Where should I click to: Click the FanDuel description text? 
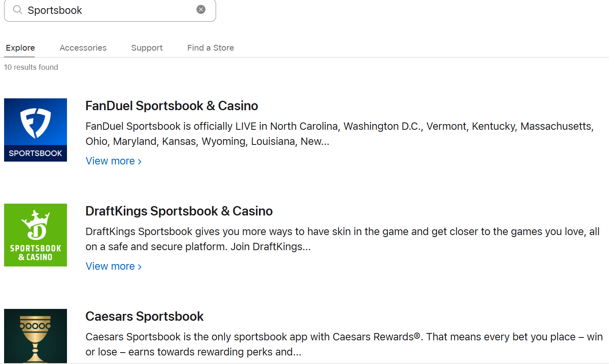click(339, 134)
